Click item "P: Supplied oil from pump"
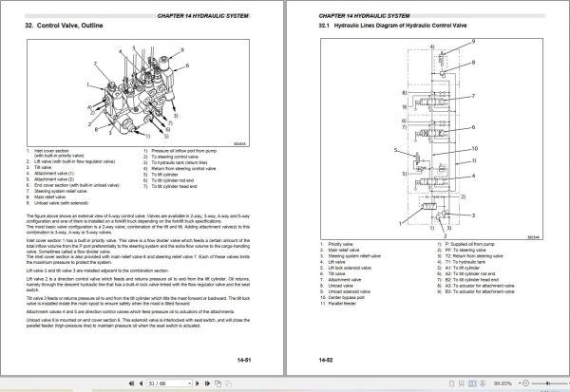Viewport: 570px width, 392px height. pyautogui.click(x=470, y=244)
